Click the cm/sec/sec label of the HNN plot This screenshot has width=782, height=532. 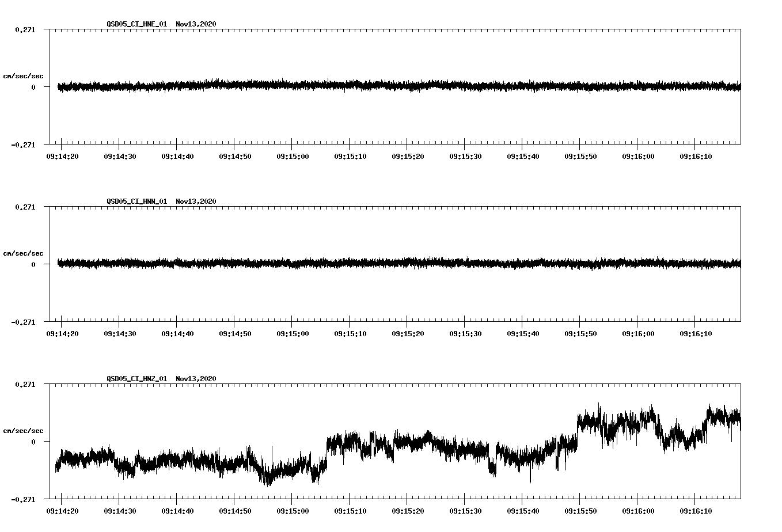24,253
